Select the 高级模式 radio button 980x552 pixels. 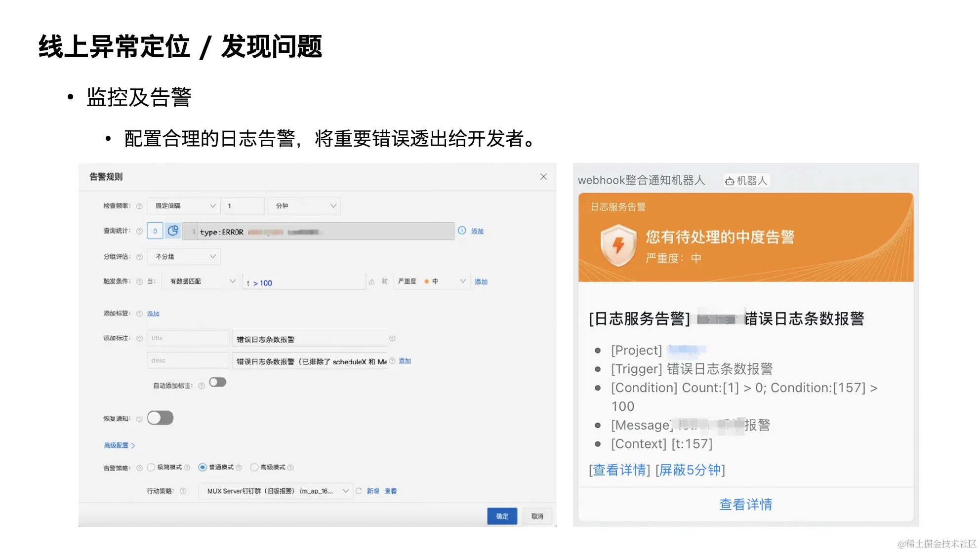tap(254, 467)
